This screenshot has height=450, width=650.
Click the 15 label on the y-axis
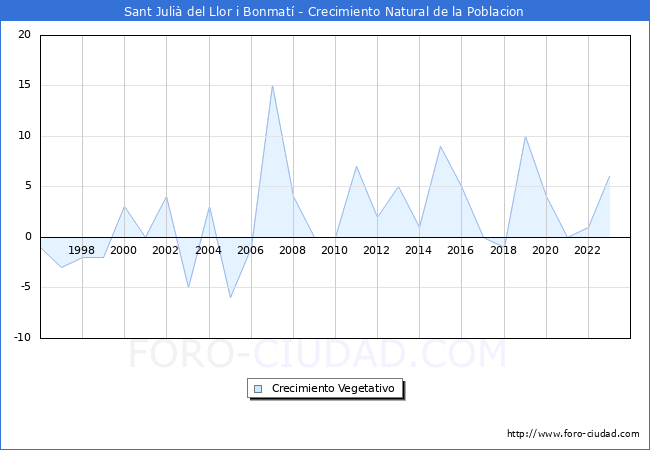tap(24, 86)
